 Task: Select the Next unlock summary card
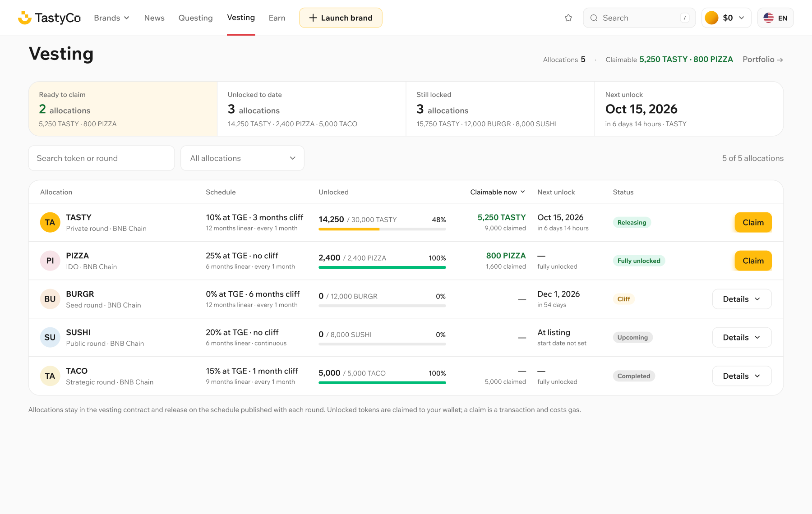pos(689,109)
